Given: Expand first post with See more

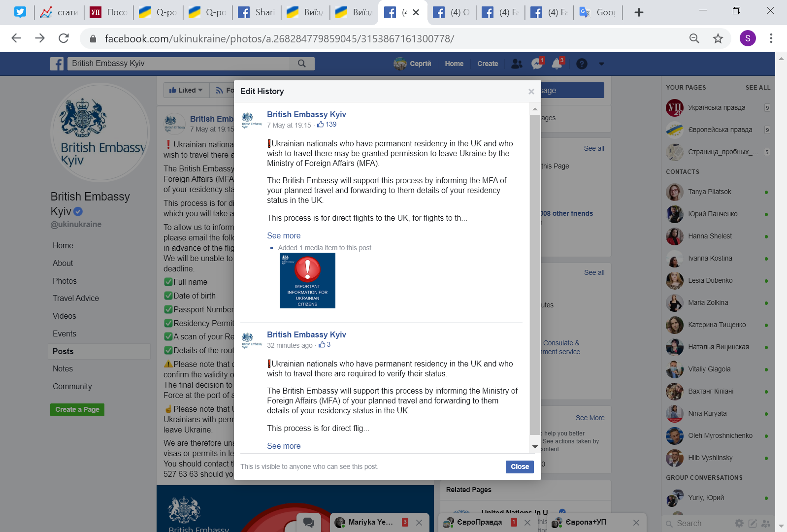Looking at the screenshot, I should pyautogui.click(x=284, y=235).
